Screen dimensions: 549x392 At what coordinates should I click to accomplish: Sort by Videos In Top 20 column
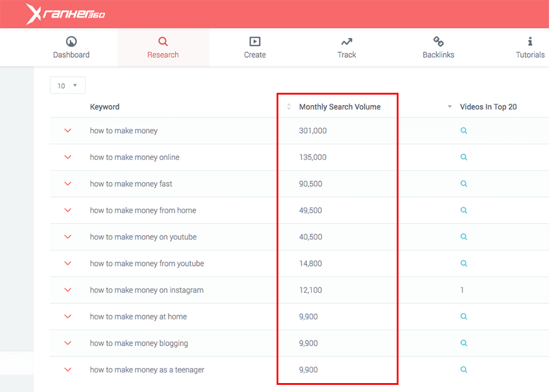pos(488,107)
